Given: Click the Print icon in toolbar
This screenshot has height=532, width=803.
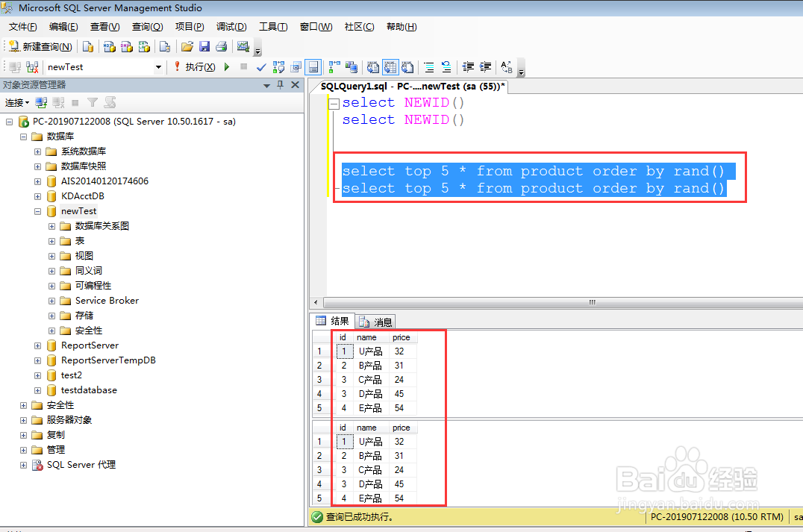Looking at the screenshot, I should coord(221,46).
